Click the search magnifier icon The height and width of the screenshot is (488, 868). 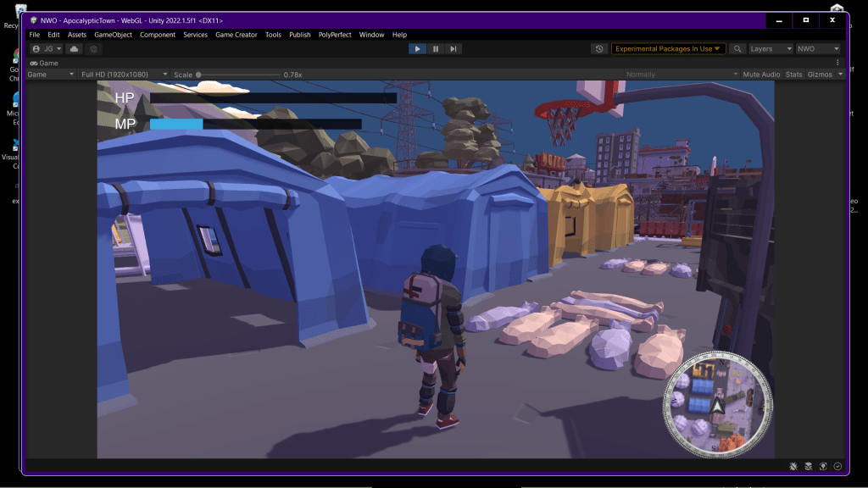(737, 49)
